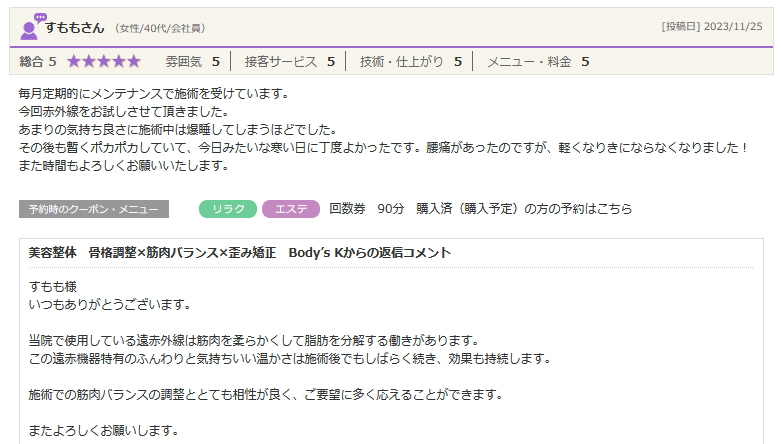Select the green リラク tag

pyautogui.click(x=228, y=209)
